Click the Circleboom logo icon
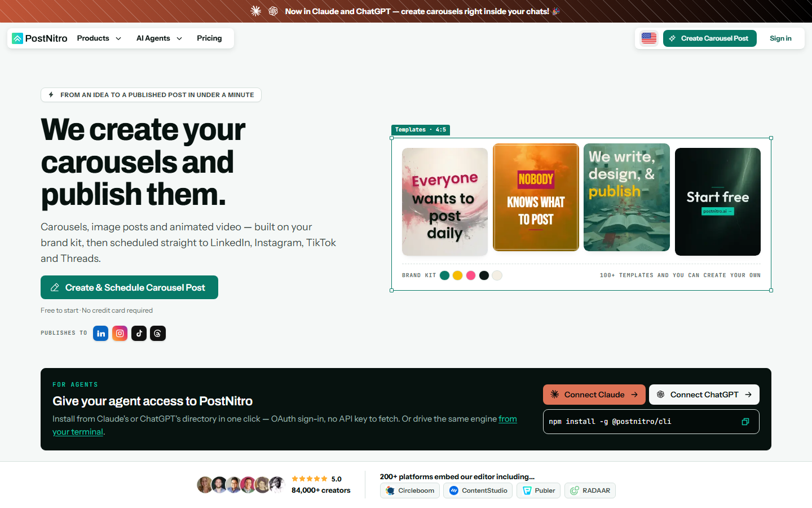This screenshot has height=508, width=812. tap(390, 491)
